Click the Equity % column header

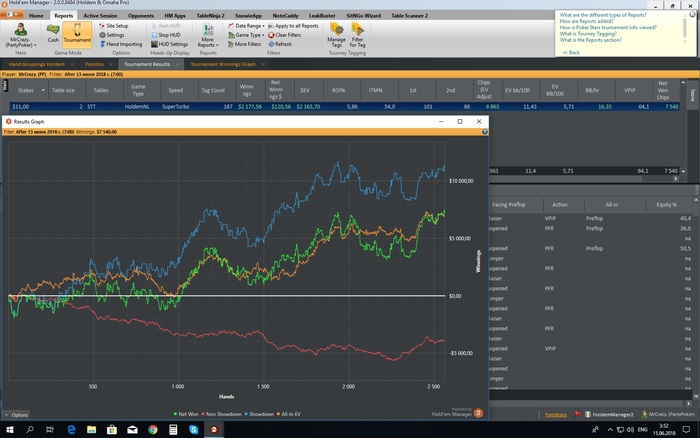(x=666, y=204)
